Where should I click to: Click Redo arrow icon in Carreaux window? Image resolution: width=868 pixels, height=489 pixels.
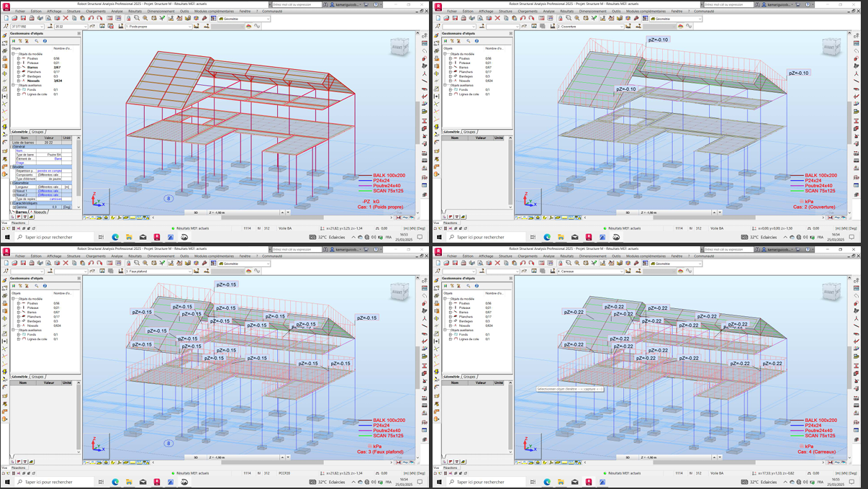[531, 264]
